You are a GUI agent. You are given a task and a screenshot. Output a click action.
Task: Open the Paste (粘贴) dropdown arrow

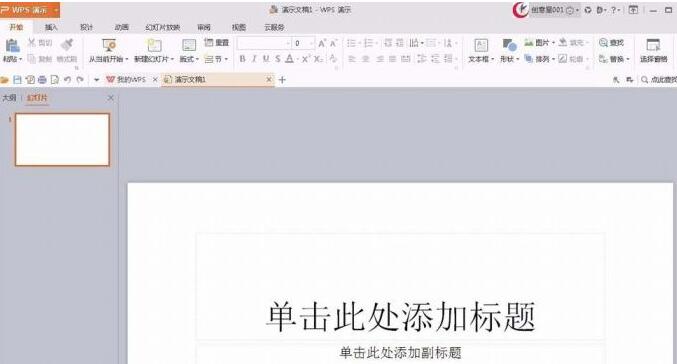click(x=20, y=59)
